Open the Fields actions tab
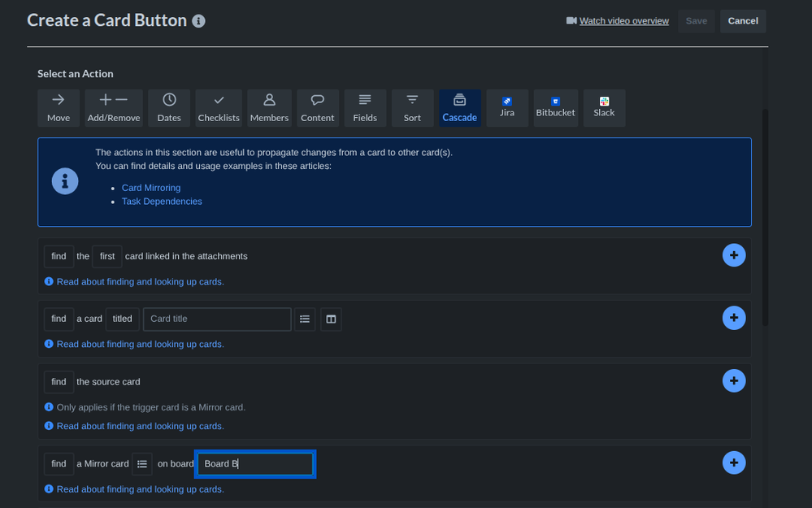 [x=365, y=108]
